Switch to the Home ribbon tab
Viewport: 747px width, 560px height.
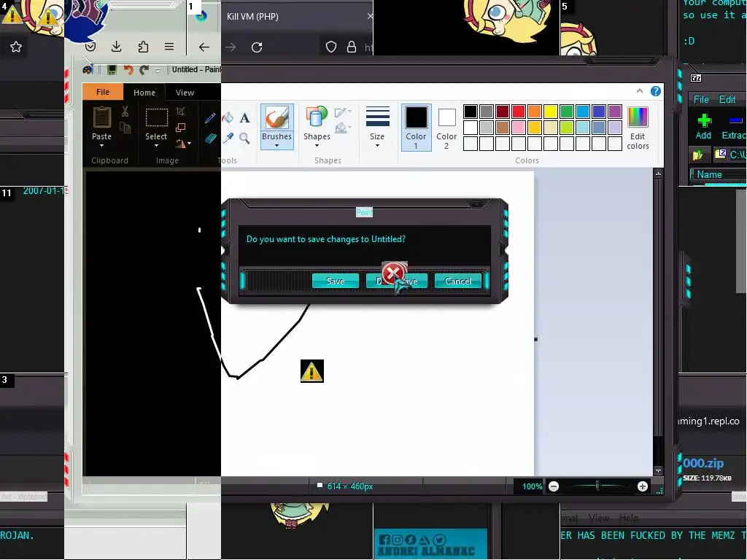coord(144,93)
